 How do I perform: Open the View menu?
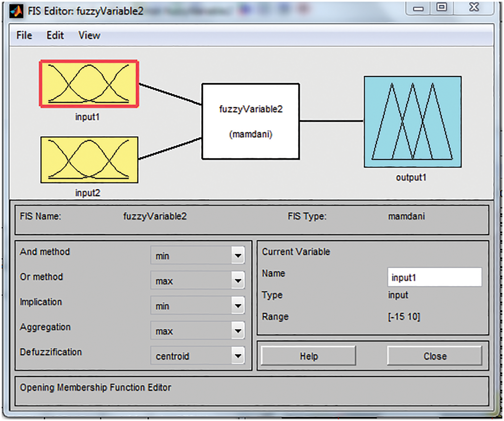click(89, 35)
